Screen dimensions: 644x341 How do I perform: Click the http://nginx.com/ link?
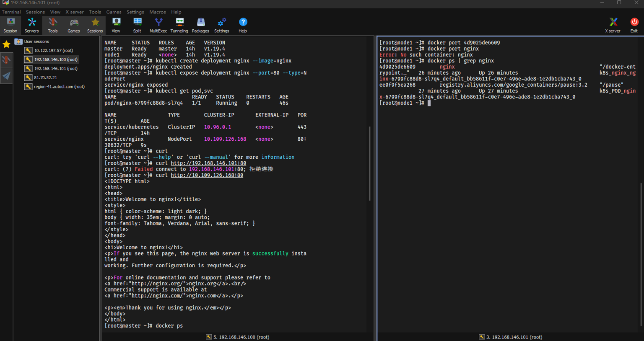(157, 296)
